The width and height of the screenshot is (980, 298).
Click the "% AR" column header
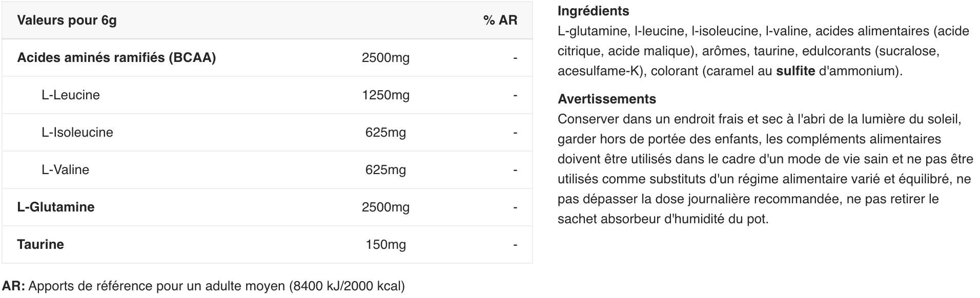click(500, 20)
